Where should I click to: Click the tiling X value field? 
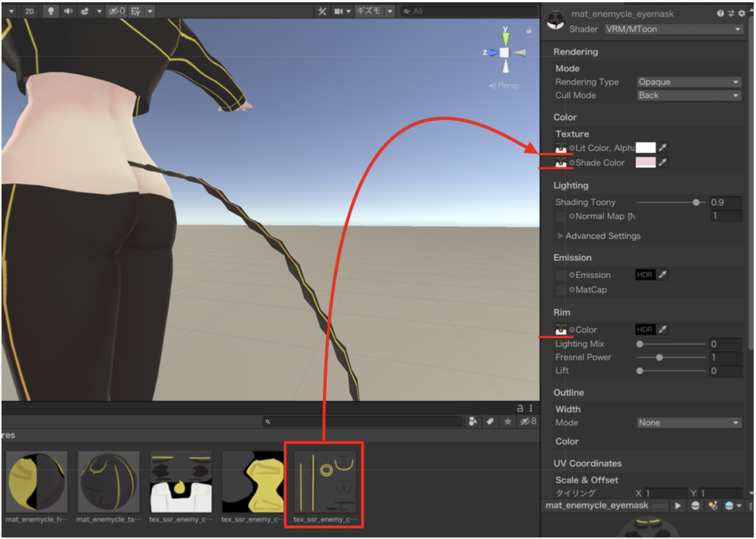click(x=665, y=493)
